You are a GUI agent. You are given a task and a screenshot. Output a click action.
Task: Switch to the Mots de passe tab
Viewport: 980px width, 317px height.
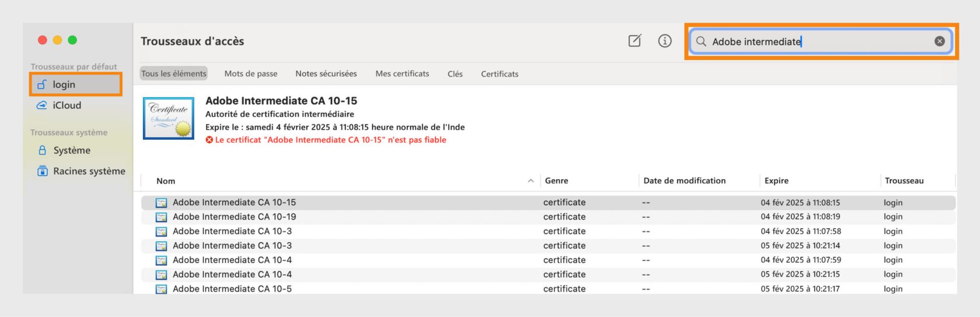click(251, 74)
